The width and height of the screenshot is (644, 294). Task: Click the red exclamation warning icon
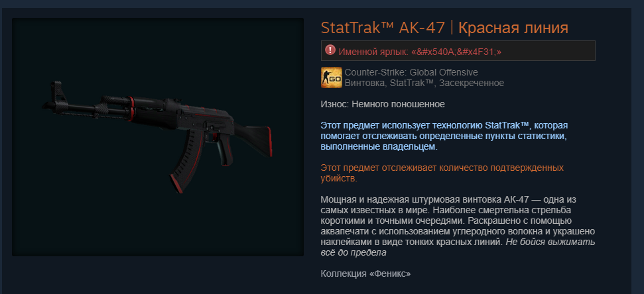[330, 50]
